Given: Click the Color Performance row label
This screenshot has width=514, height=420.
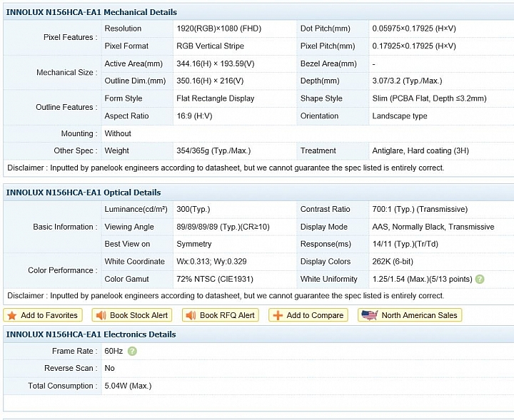Looking at the screenshot, I should tap(63, 270).
